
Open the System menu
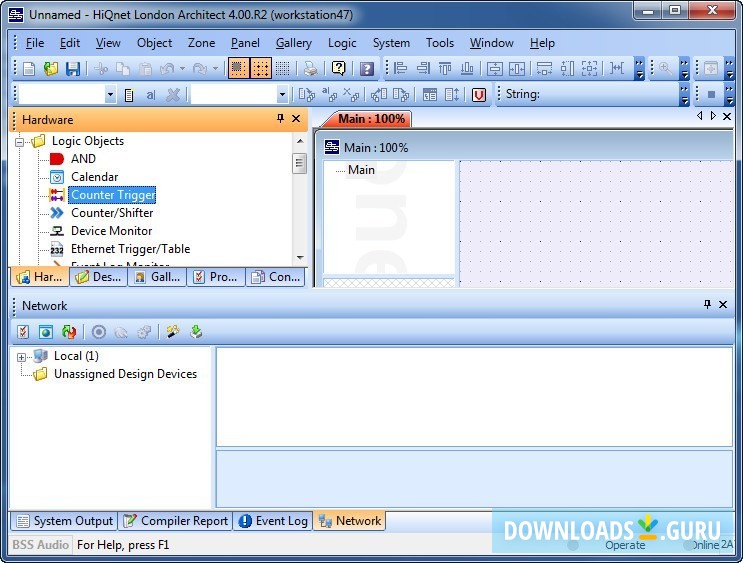click(391, 43)
